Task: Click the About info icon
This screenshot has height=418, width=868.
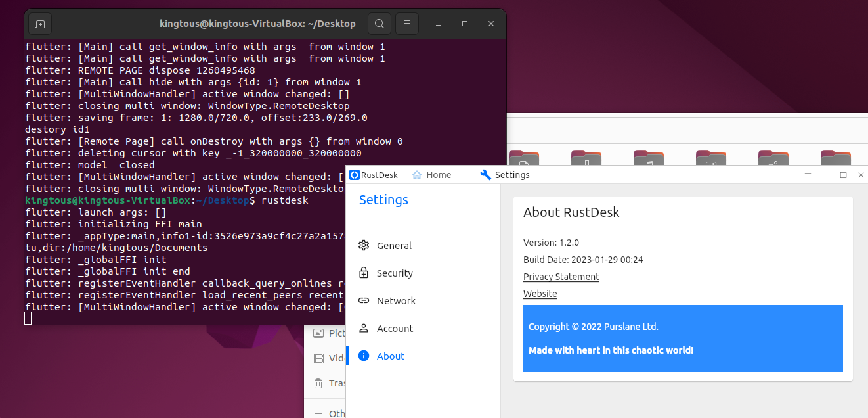Action: pos(364,356)
